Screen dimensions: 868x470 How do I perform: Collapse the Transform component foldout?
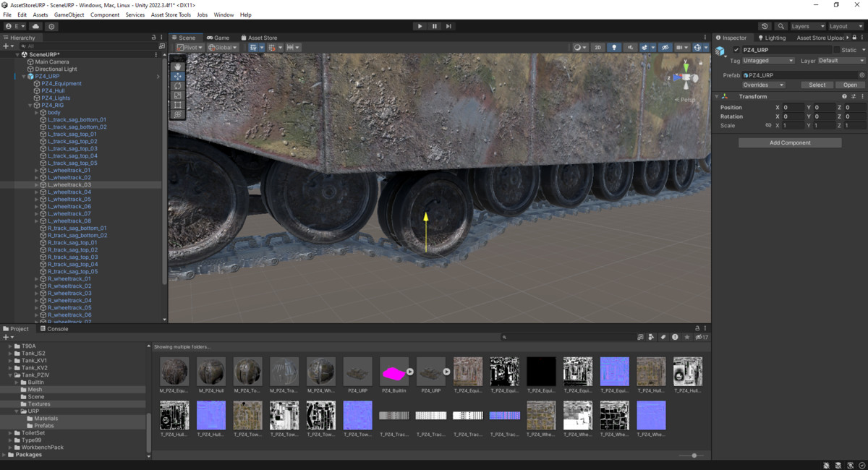point(718,96)
